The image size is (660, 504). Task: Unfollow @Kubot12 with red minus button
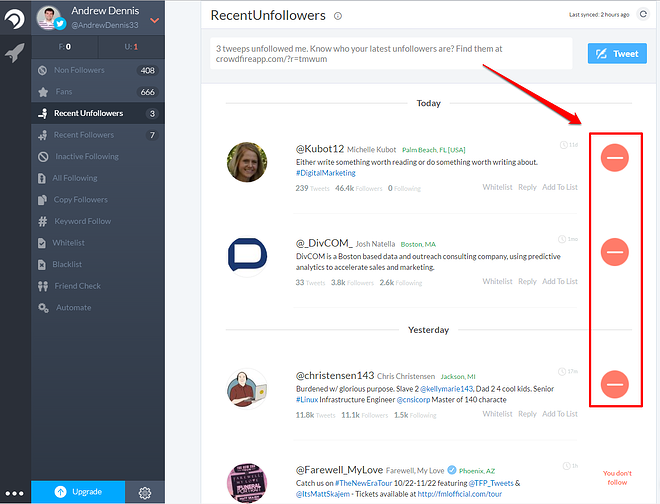(614, 157)
